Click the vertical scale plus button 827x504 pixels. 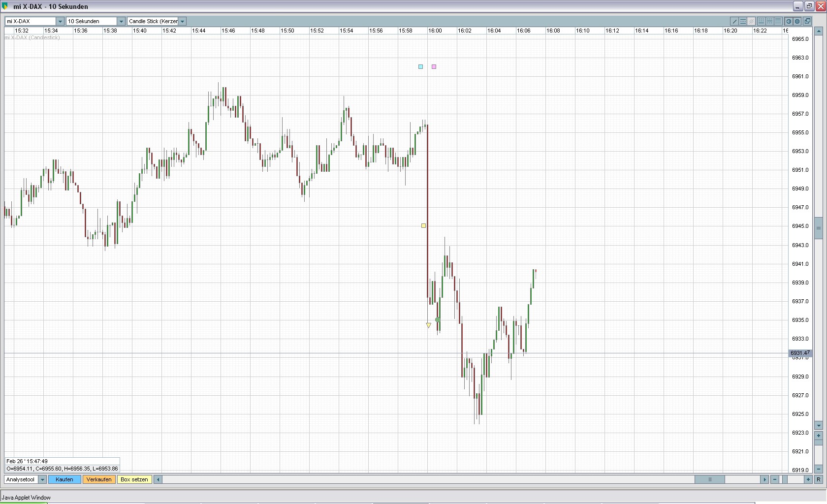click(819, 436)
